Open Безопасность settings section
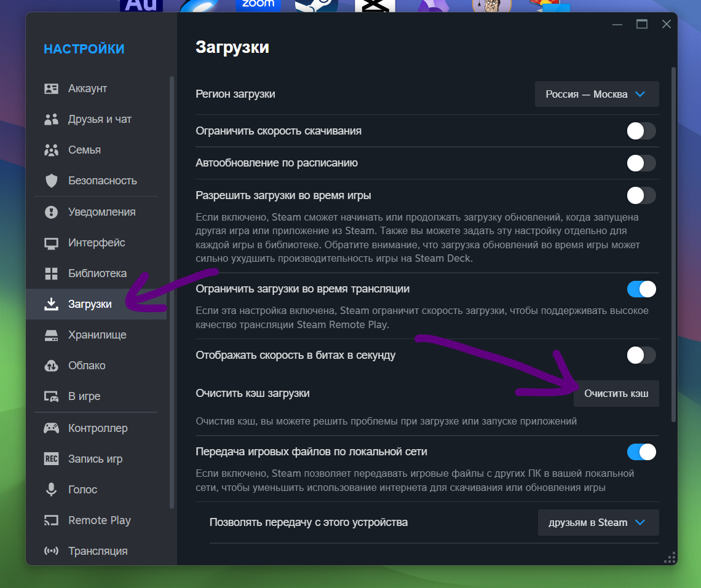The height and width of the screenshot is (588, 701). pyautogui.click(x=96, y=181)
